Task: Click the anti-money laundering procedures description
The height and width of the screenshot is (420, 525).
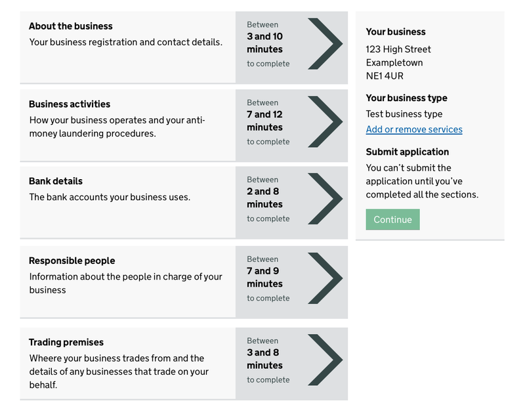Action: [117, 127]
